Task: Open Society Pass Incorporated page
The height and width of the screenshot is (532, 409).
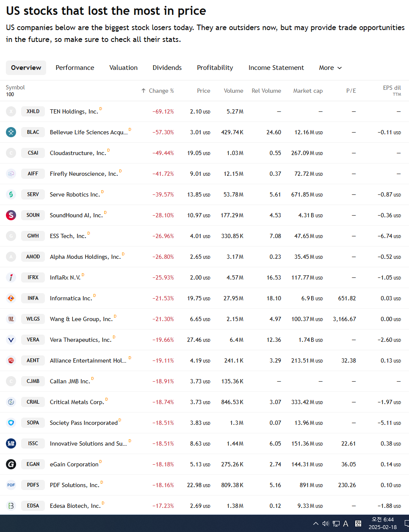Action: (84, 423)
